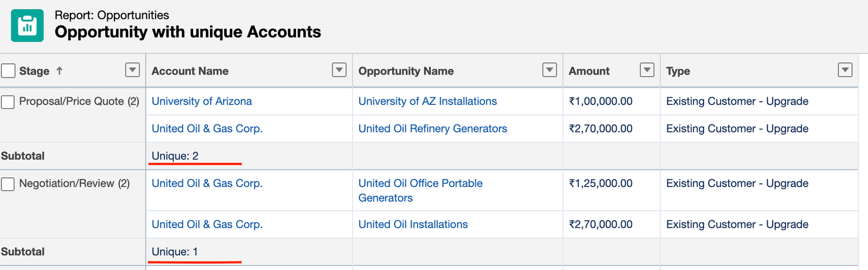
Task: Click the Amount column header
Action: tap(589, 71)
